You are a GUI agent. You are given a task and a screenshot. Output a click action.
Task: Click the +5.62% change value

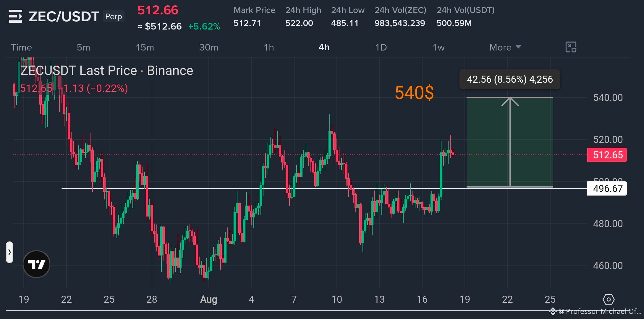coord(204,27)
